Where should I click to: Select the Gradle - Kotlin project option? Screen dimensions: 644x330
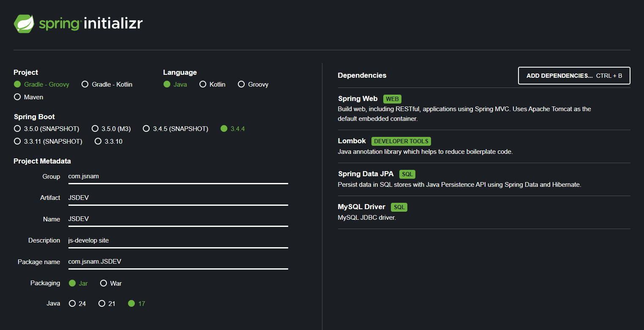107,85
